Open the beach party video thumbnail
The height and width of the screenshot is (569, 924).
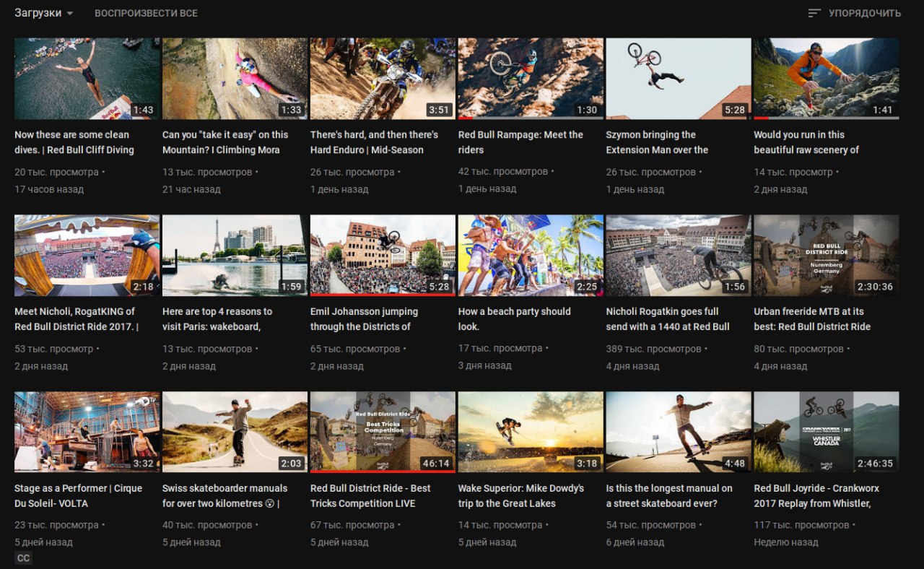coord(531,256)
